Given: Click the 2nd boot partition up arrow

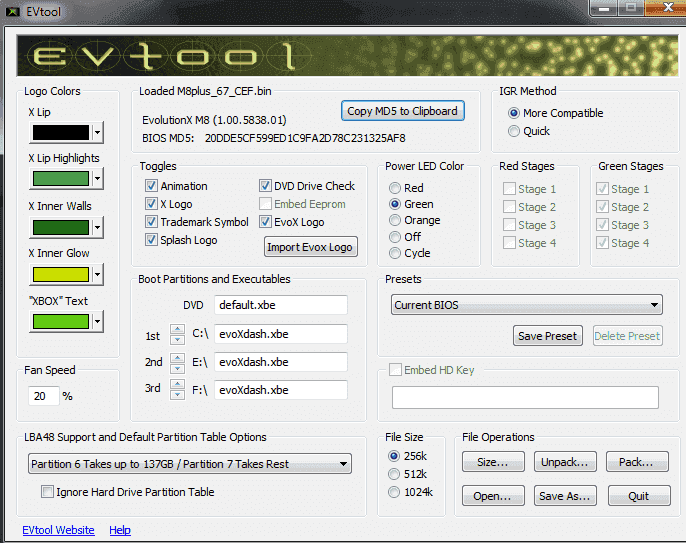Looking at the screenshot, I should (x=177, y=357).
